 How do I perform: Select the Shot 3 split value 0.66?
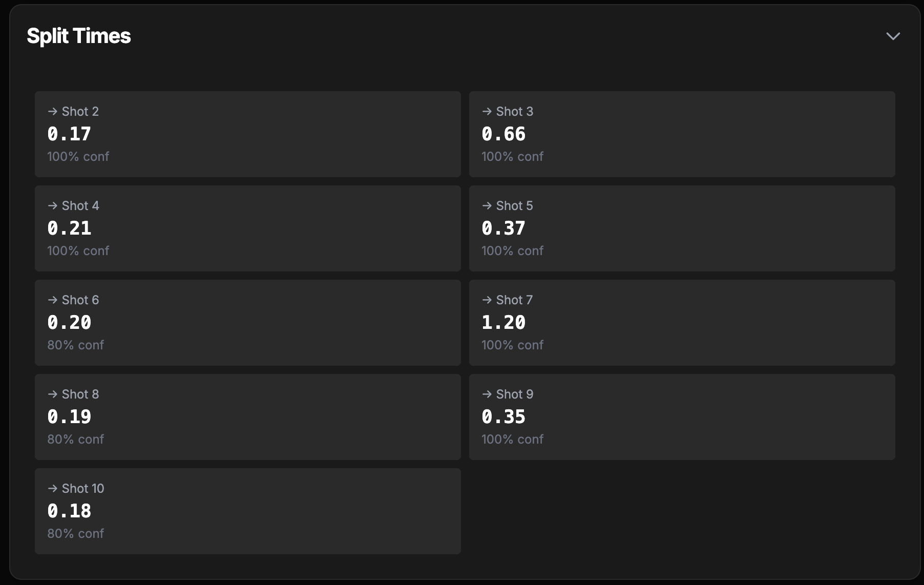click(503, 134)
